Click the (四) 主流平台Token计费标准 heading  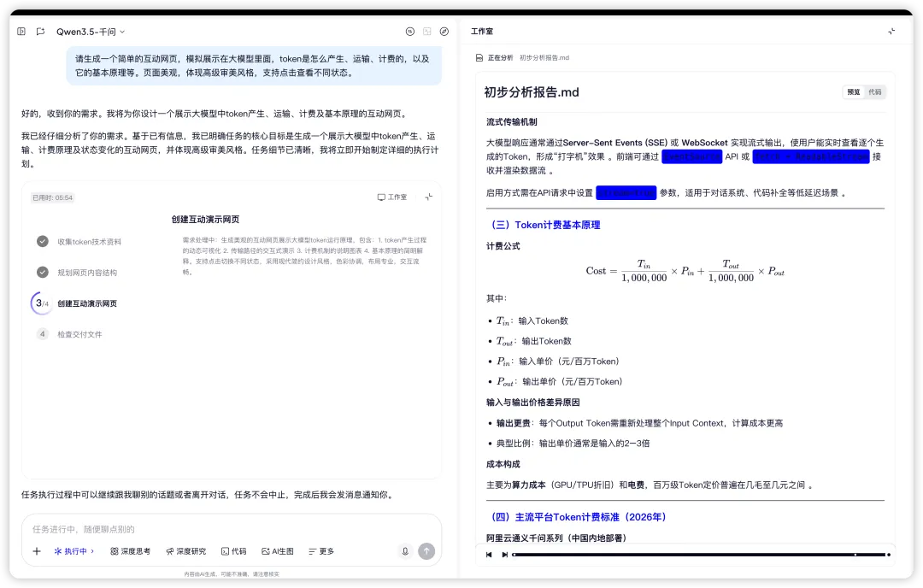(579, 517)
